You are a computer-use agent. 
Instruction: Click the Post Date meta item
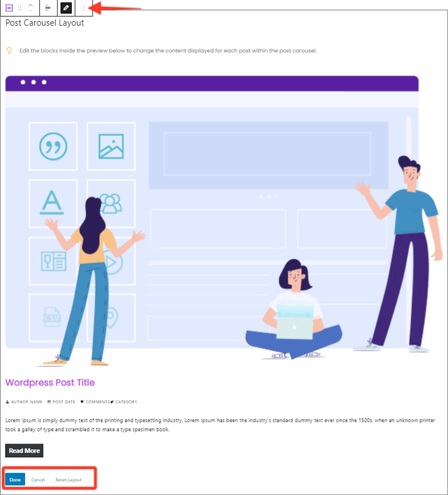pyautogui.click(x=61, y=402)
